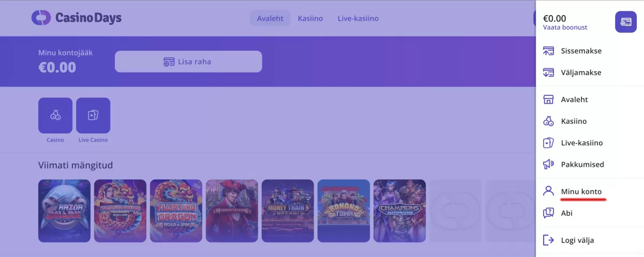Select Avaleht in the side menu
Viewport: 644px width, 257px height.
tap(574, 99)
